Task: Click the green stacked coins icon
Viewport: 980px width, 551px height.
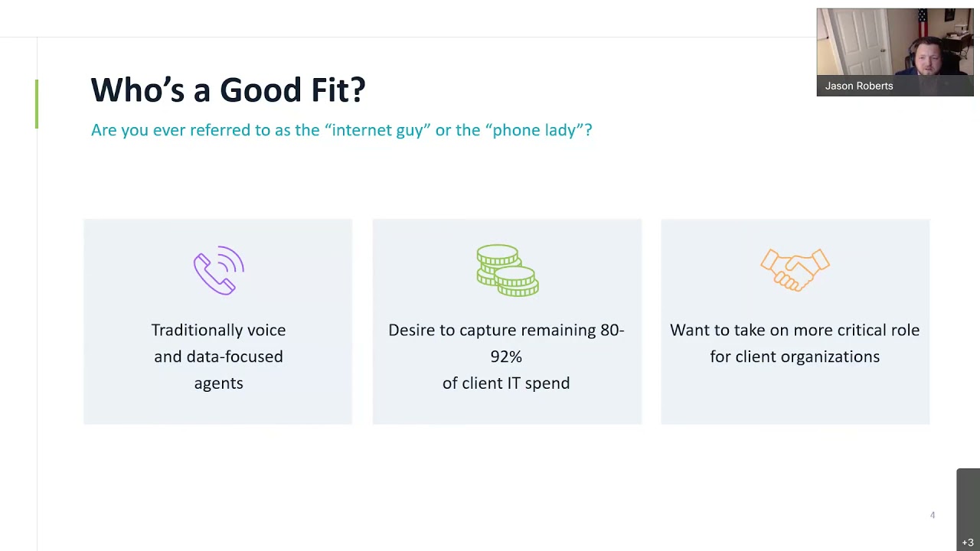Action: [x=507, y=270]
